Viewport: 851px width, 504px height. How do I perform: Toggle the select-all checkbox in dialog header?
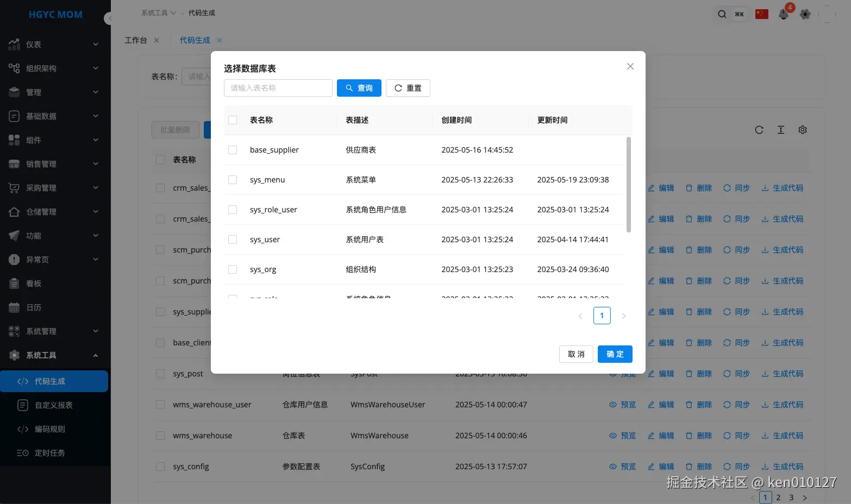click(233, 120)
